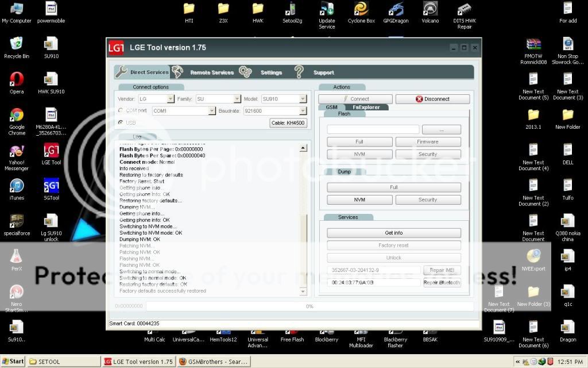Click log scrollbar down arrow

(303, 292)
